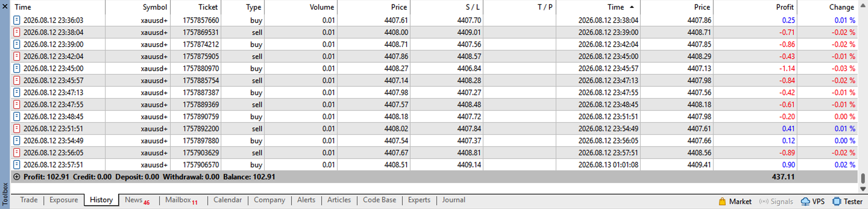Select close time 2026.08.13 01:01:08
The height and width of the screenshot is (209, 868).
pyautogui.click(x=608, y=165)
